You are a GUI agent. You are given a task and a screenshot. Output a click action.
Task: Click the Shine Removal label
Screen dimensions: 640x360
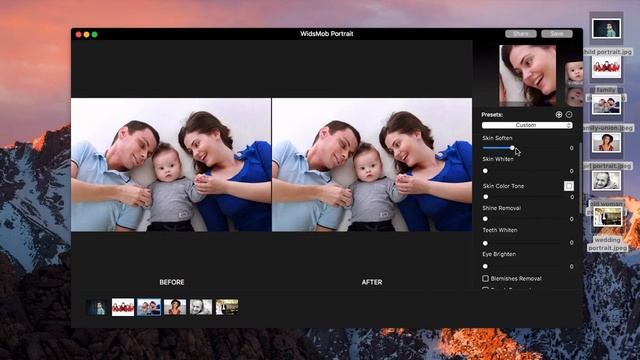pos(502,208)
